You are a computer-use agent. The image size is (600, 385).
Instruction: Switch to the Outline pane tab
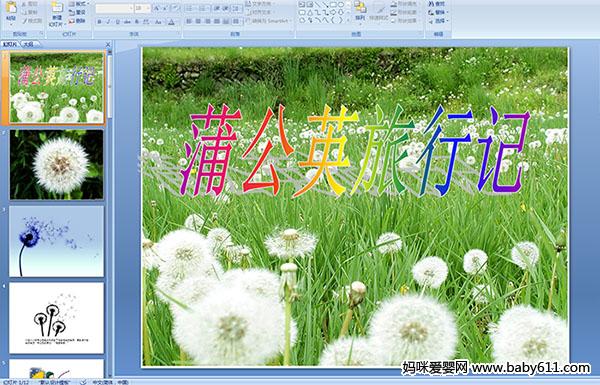click(x=27, y=44)
